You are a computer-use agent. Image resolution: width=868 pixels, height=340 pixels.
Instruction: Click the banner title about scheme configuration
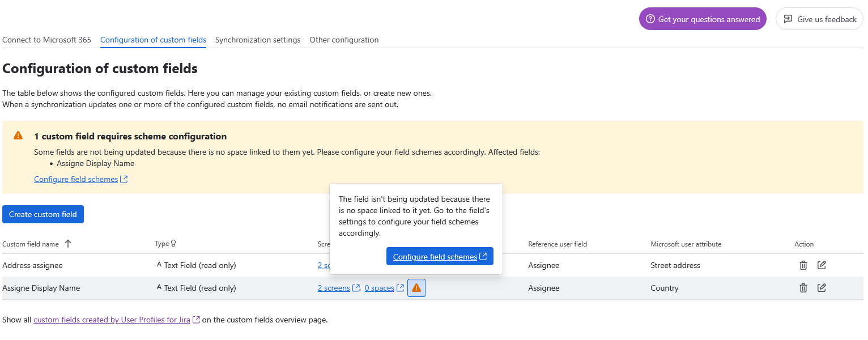[130, 137]
